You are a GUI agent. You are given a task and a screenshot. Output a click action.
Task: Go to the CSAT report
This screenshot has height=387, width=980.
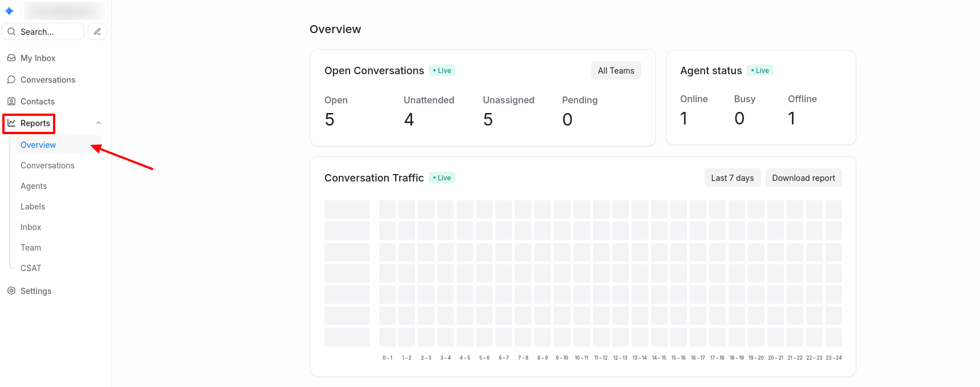[31, 268]
